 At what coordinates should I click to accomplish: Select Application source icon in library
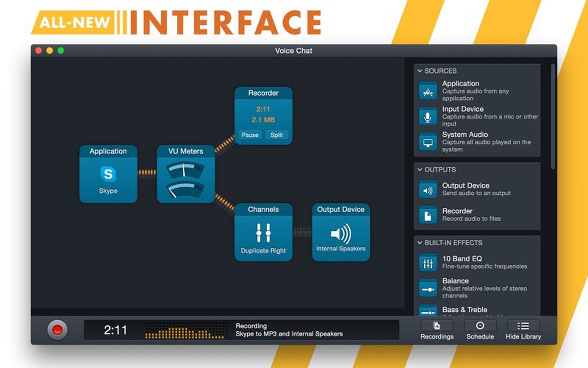coord(428,91)
